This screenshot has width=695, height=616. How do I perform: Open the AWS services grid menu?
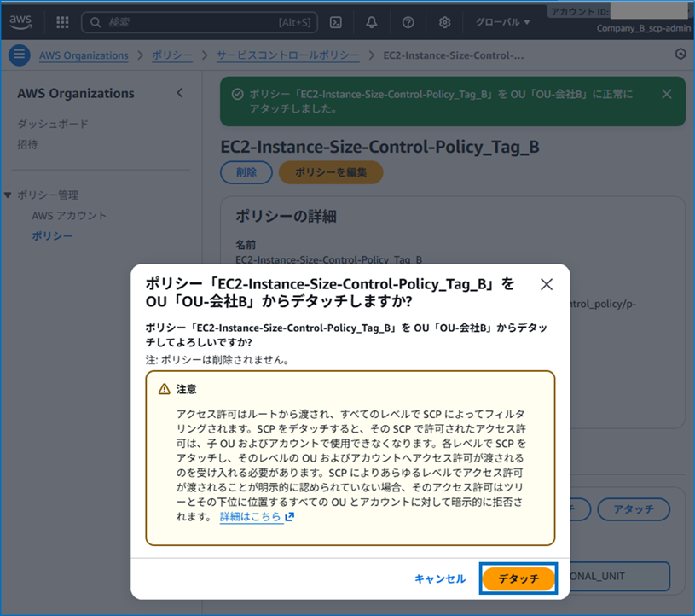pos(61,22)
